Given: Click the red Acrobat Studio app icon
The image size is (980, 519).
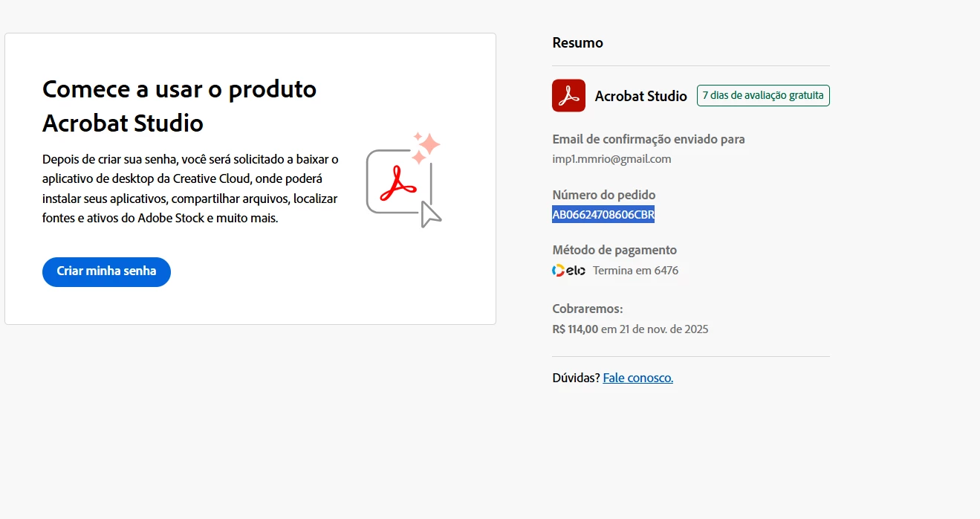Looking at the screenshot, I should [x=568, y=96].
